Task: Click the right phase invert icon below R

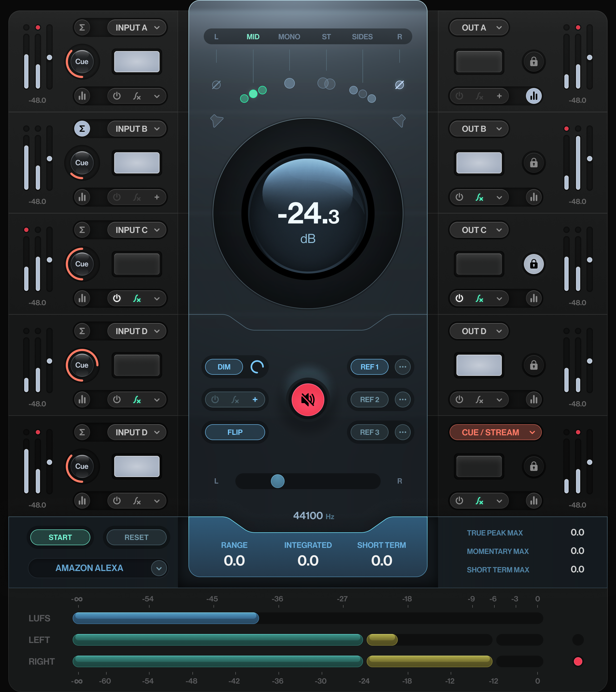Action: pos(399,85)
